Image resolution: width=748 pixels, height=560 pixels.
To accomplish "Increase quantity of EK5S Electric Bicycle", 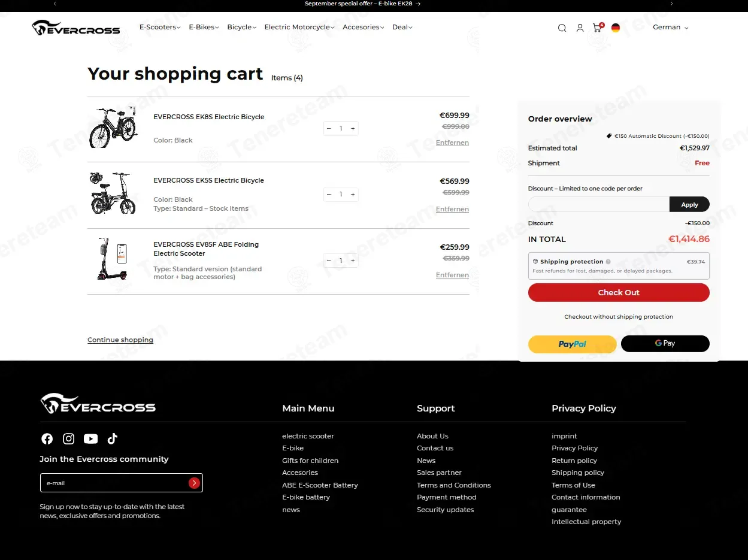I will [x=353, y=194].
